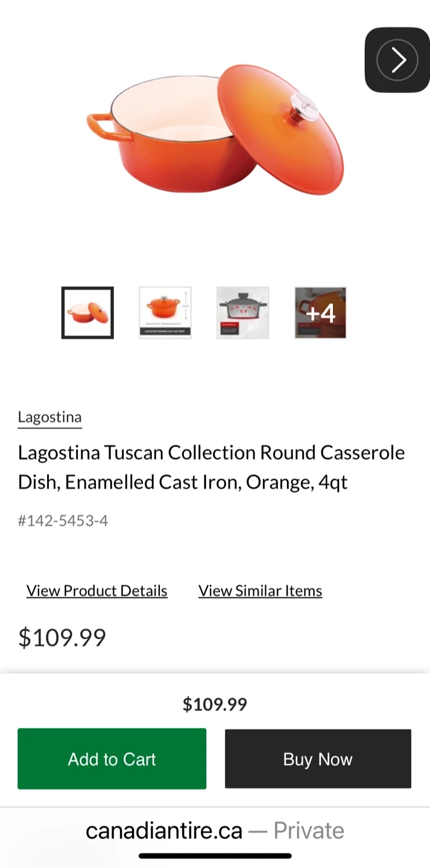Tap the Private browsing label
The width and height of the screenshot is (430, 868).
click(x=308, y=831)
